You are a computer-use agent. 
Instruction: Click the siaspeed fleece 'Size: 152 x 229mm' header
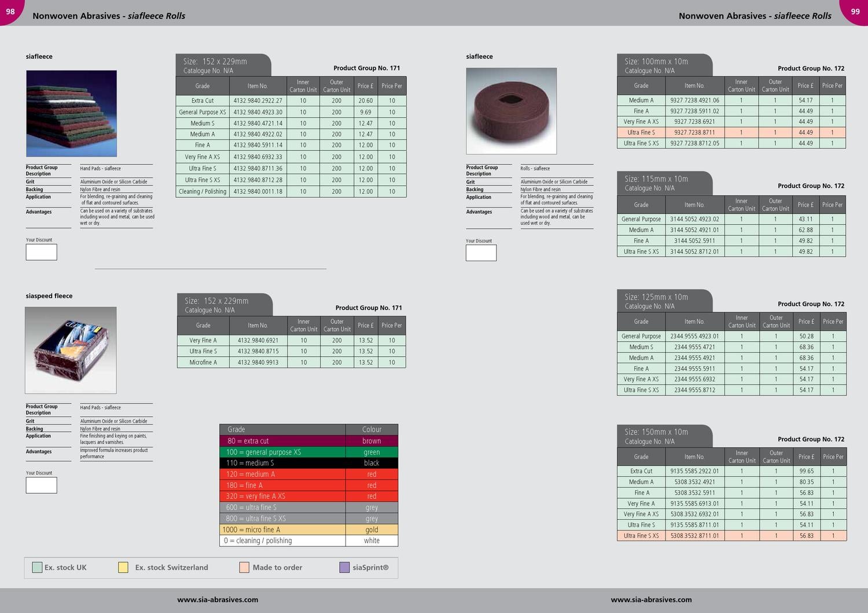point(225,305)
